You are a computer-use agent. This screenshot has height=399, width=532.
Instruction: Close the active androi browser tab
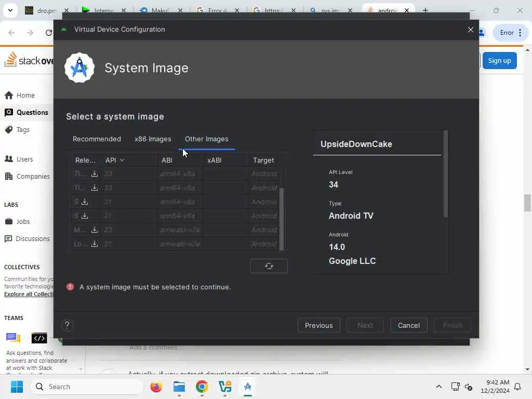tap(406, 10)
